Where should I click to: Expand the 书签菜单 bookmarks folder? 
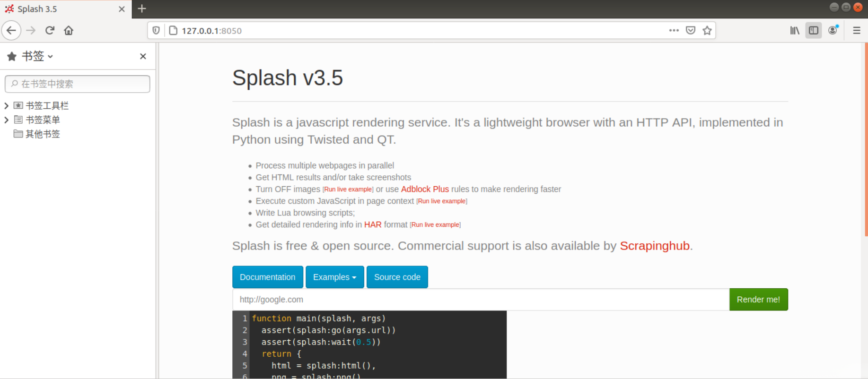click(x=7, y=120)
